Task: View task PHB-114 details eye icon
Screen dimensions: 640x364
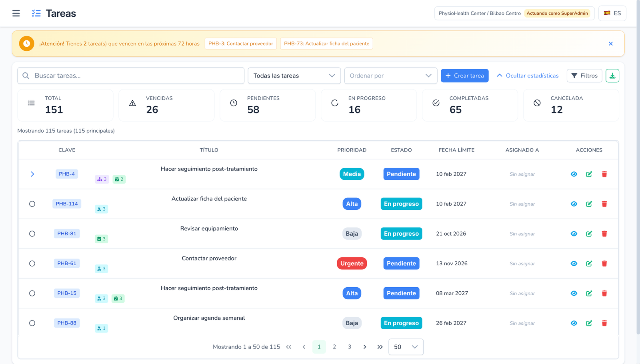Action: [x=574, y=204]
